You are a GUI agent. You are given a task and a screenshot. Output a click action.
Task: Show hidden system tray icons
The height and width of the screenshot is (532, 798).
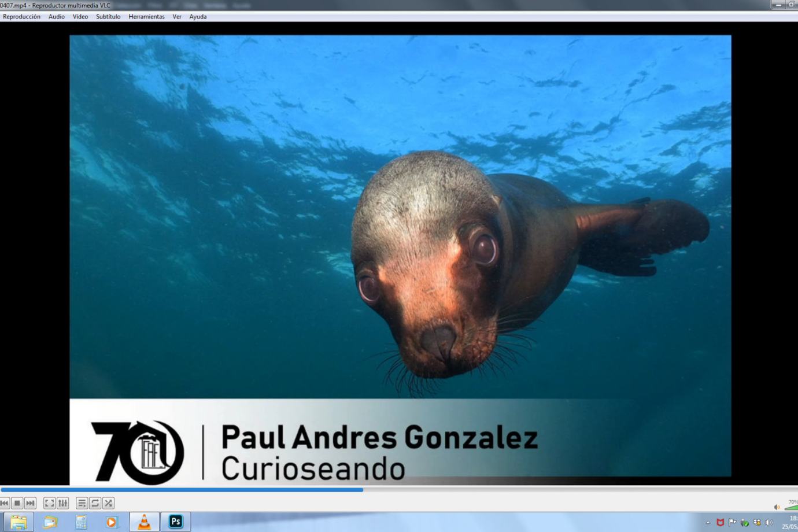click(708, 522)
